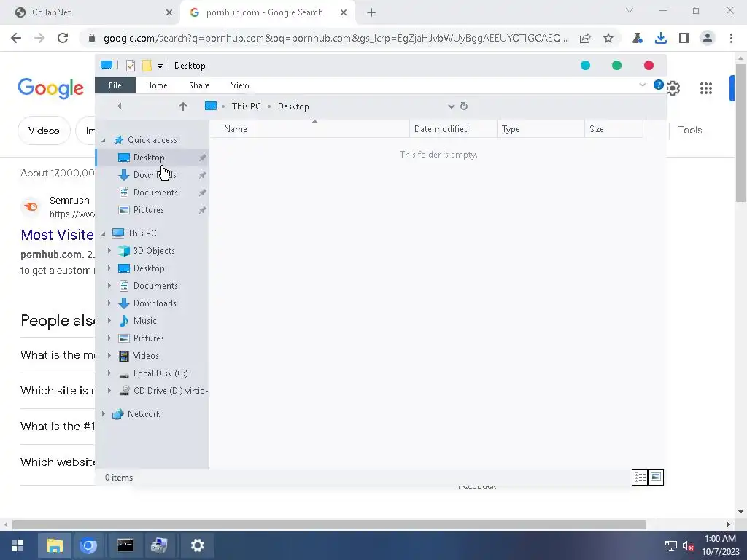Switch to the CollabNet browser tab
Viewport: 747px width, 560px height.
(90, 12)
